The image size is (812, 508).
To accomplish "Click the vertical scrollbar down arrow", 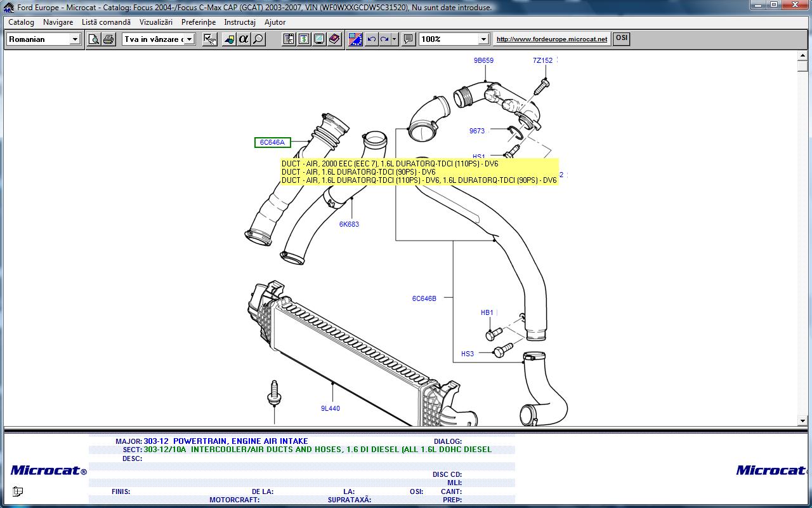I will [802, 420].
